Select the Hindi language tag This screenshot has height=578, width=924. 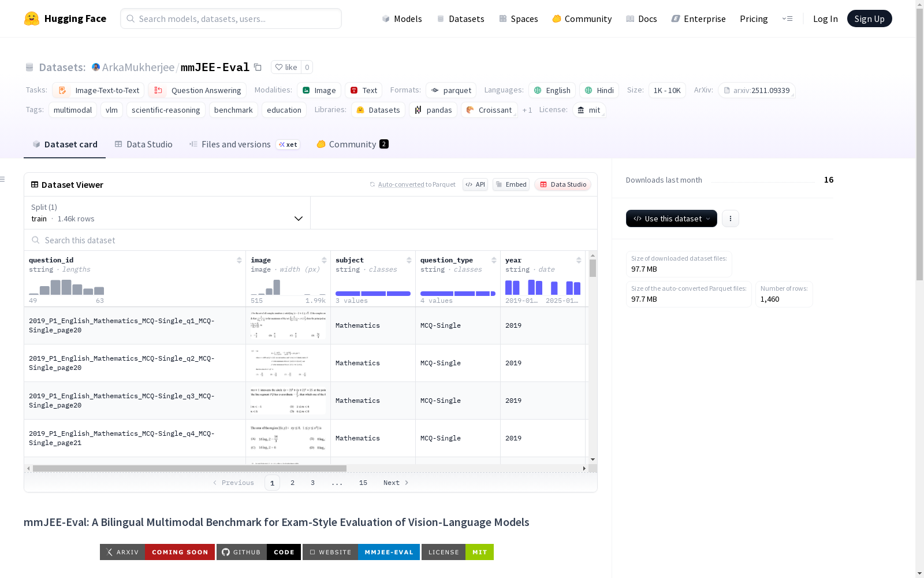(599, 90)
